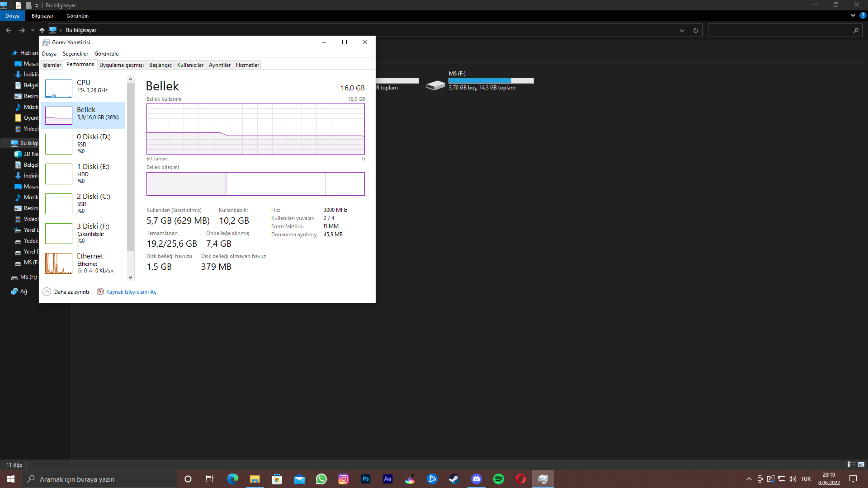The image size is (868, 488).
Task: Select the CPU performance graph thumbnail
Action: pos(59,89)
